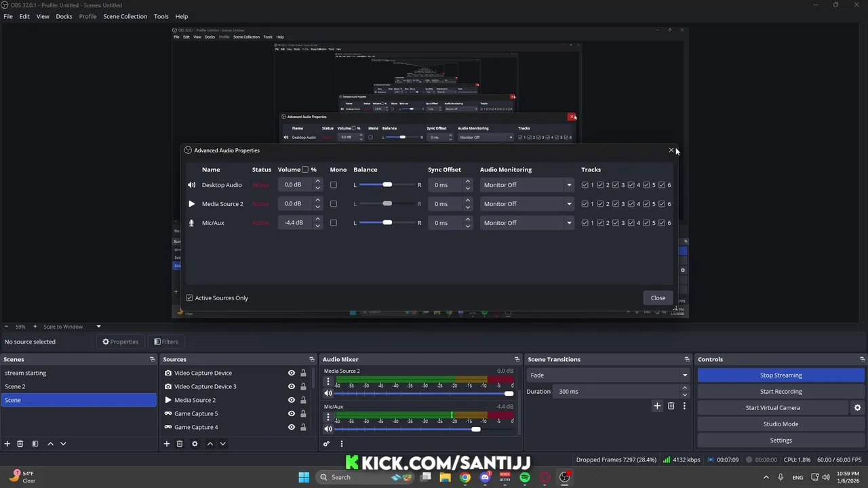Image resolution: width=868 pixels, height=488 pixels.
Task: Open Settings from Controls dock
Action: [781, 441]
